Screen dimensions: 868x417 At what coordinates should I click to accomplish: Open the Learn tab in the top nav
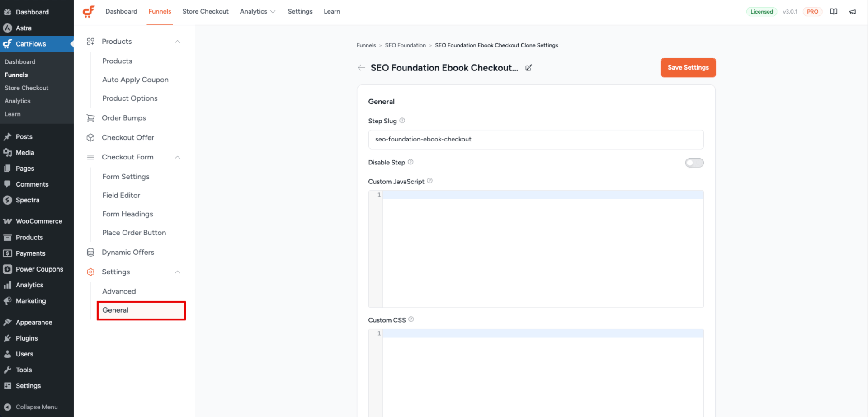[332, 11]
